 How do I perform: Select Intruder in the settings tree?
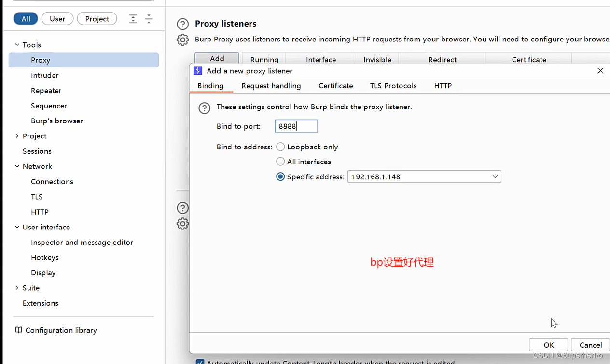[45, 75]
